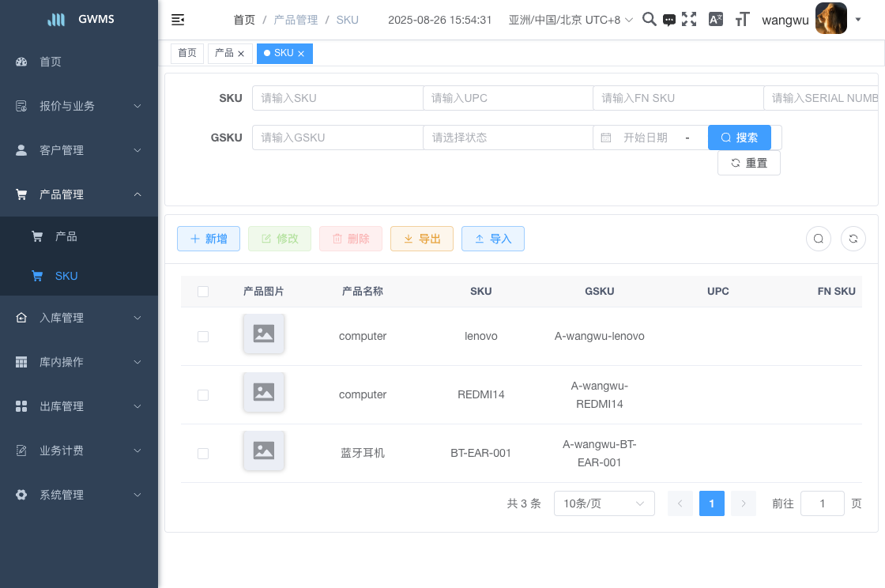Toggle fullscreen mode icon
The image size is (885, 588).
[689, 20]
